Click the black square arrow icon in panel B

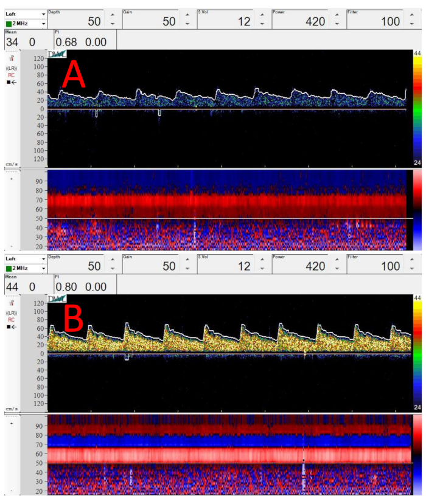pos(12,326)
